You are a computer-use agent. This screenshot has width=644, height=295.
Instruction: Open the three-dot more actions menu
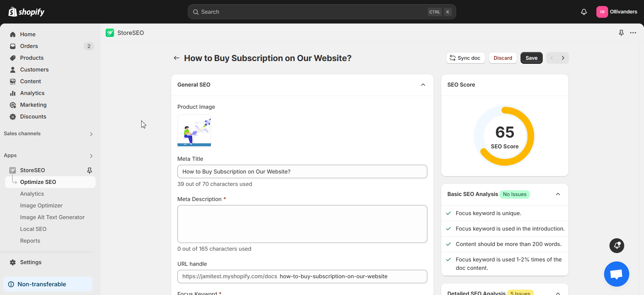633,33
